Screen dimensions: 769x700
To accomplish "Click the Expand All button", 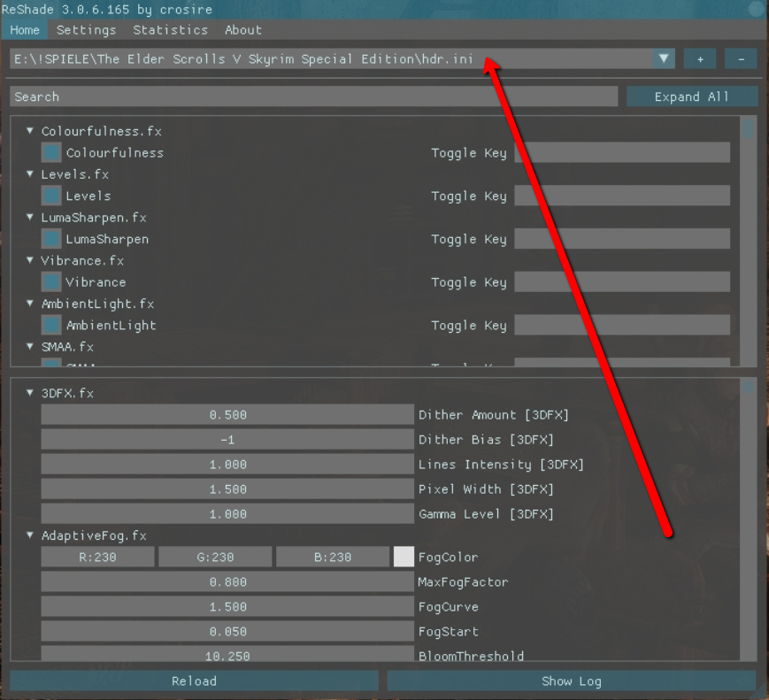I will click(x=691, y=96).
